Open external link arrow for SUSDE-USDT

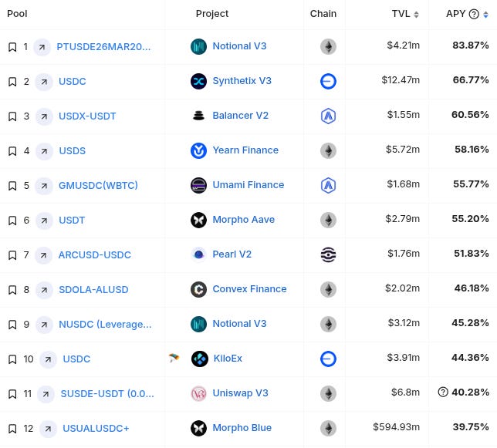(46, 394)
